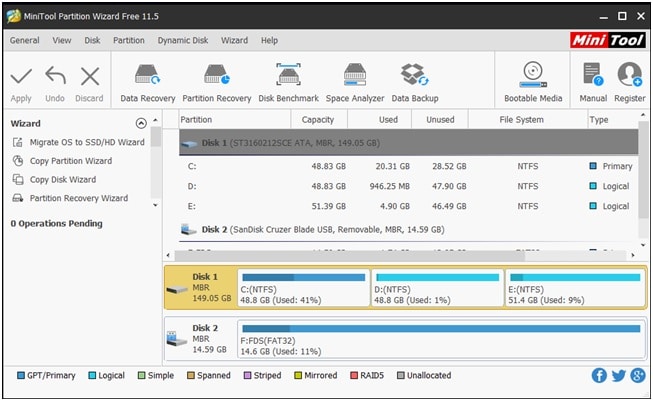Viewport: 653px width, 401px height.
Task: Sort by the Partition column header
Action: (x=235, y=120)
